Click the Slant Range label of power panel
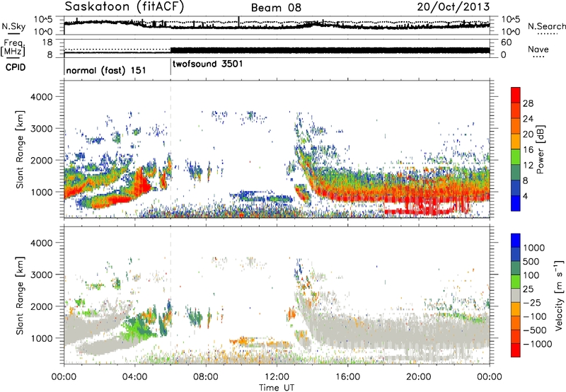Image resolution: width=566 pixels, height=392 pixels. click(x=20, y=149)
